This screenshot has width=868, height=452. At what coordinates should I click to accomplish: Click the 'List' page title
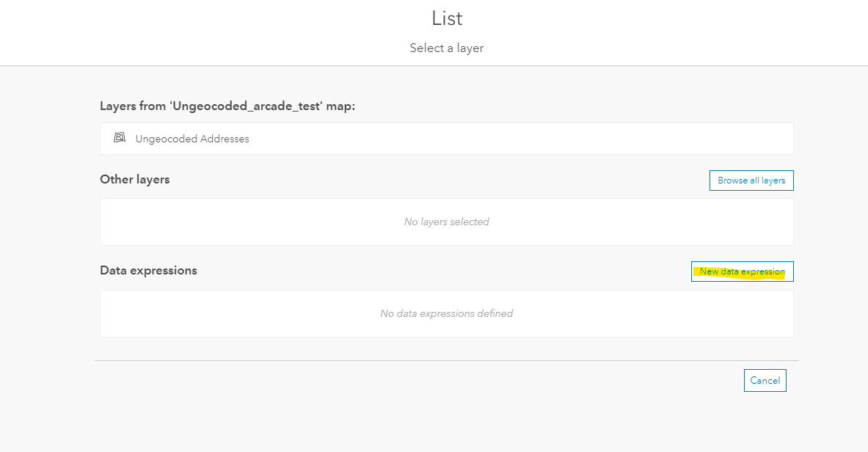tap(447, 18)
